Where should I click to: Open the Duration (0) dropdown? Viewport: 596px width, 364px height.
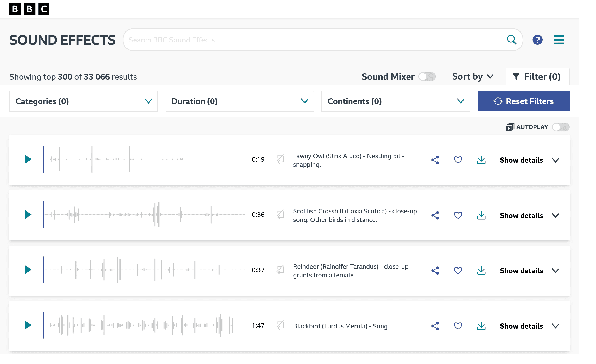click(240, 101)
